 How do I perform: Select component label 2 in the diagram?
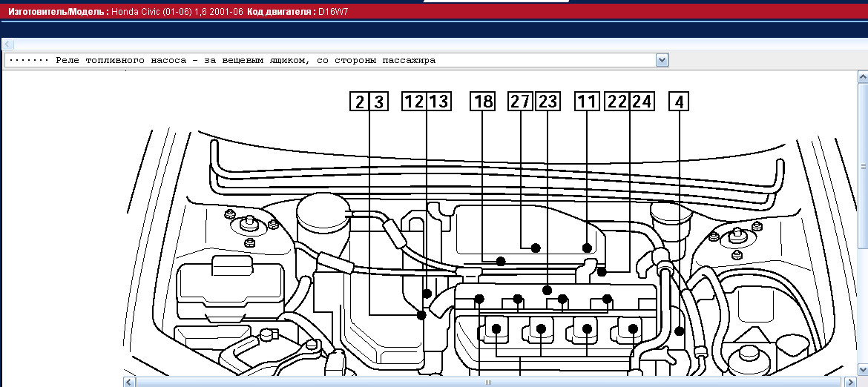(x=360, y=101)
